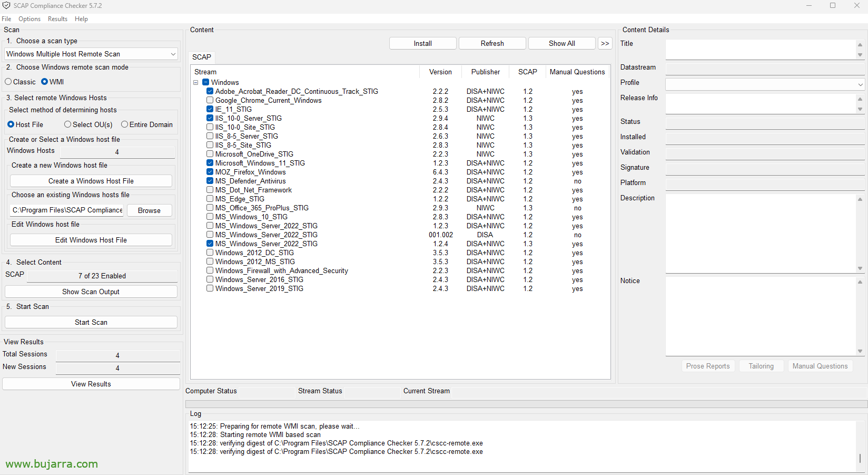The height and width of the screenshot is (475, 868).
Task: Open the Profile dropdown
Action: pyautogui.click(x=765, y=84)
